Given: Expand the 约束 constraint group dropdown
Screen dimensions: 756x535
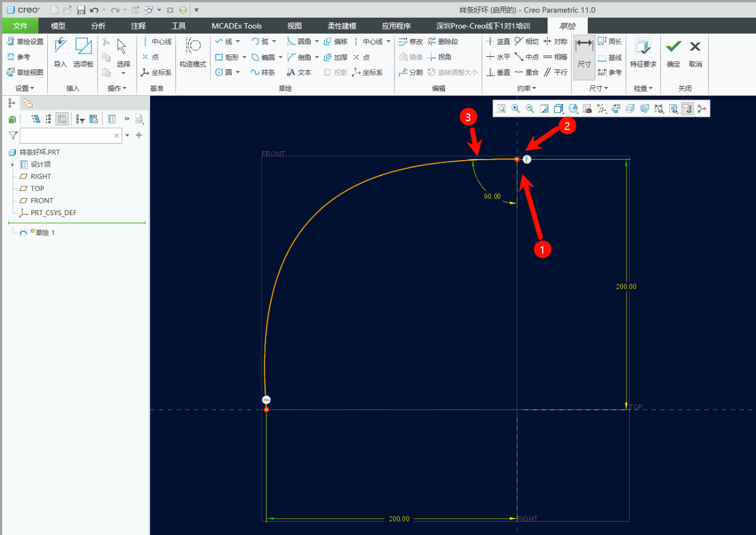Looking at the screenshot, I should 526,88.
